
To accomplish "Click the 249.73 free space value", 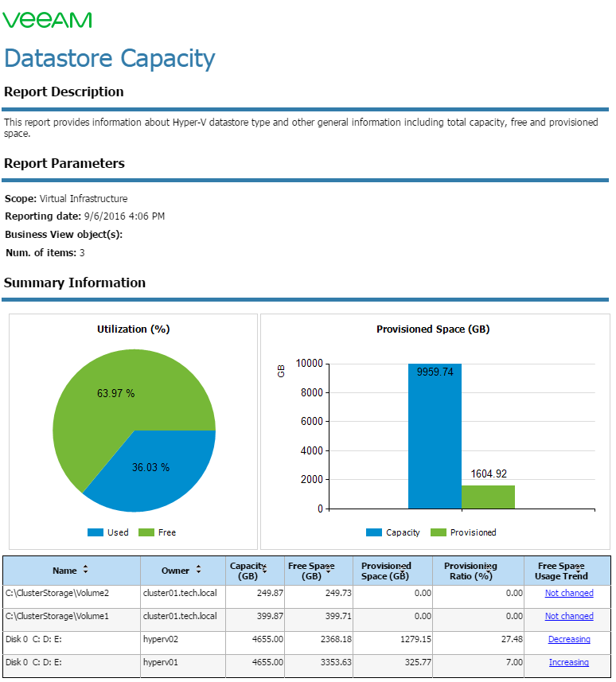I will (x=338, y=593).
